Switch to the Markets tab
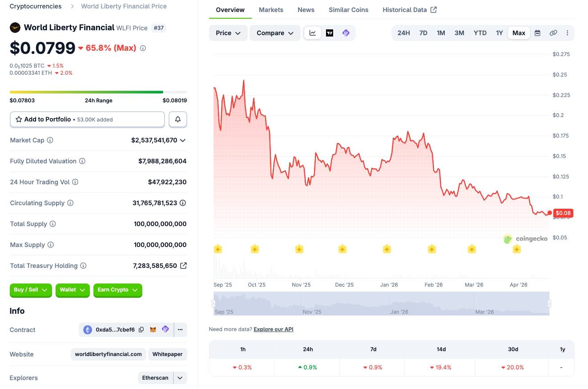Image resolution: width=588 pixels, height=389 pixels. click(x=271, y=9)
